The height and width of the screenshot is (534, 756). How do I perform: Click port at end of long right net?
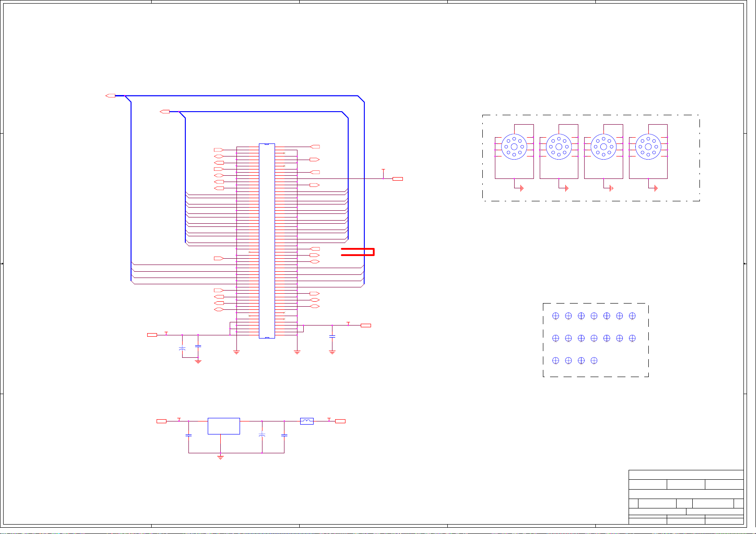[398, 179]
